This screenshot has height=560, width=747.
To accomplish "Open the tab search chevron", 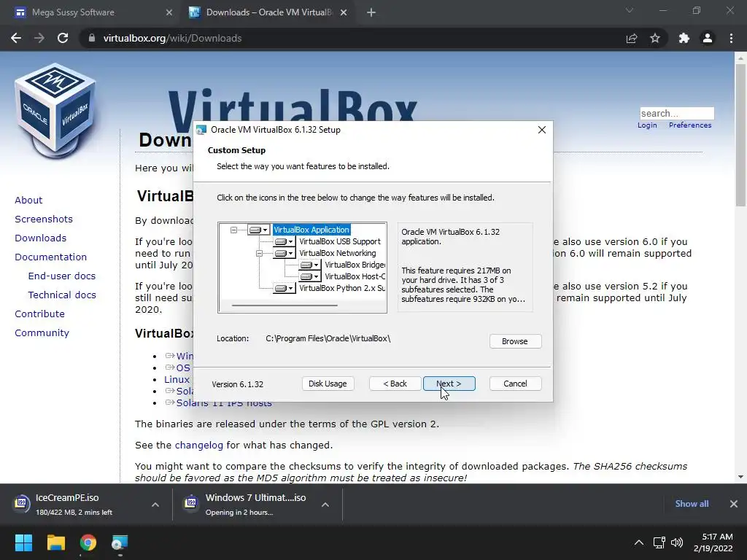I will tap(630, 10).
